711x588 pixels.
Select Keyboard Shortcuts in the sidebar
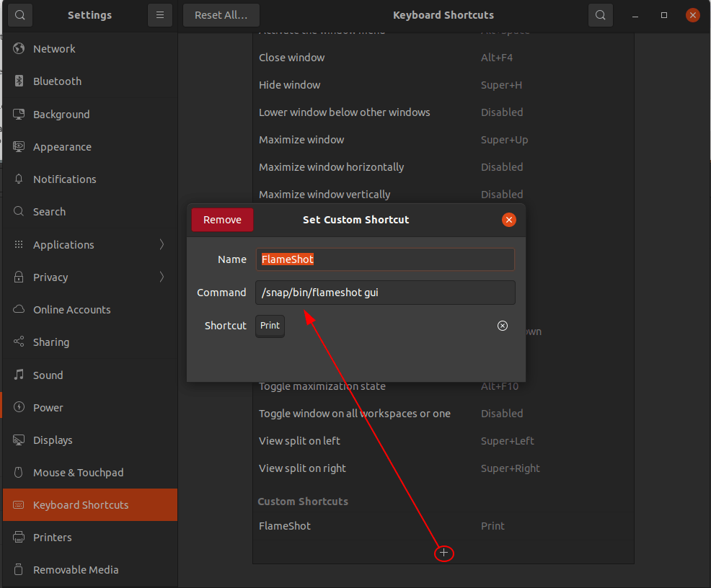coord(81,504)
